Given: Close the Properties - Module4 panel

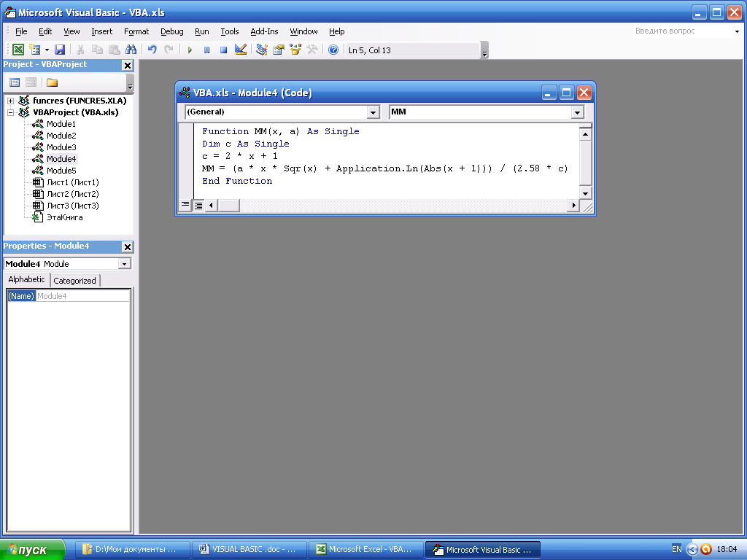Looking at the screenshot, I should 128,246.
